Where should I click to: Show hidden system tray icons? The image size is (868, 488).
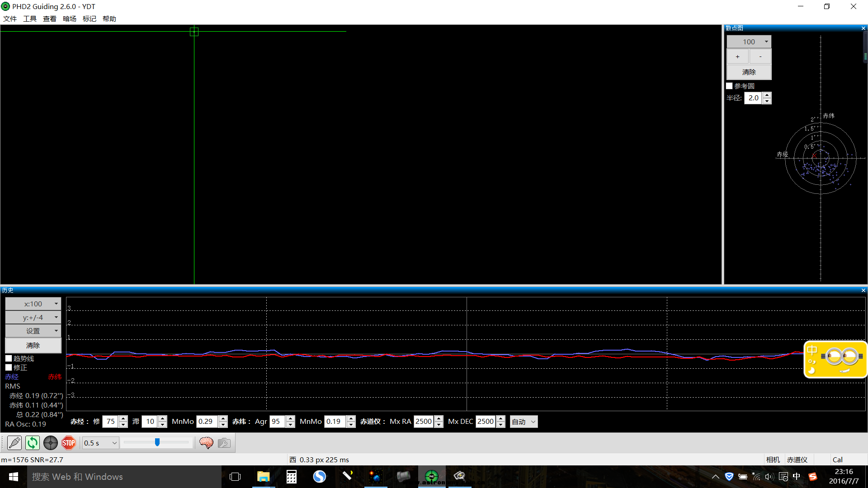pyautogui.click(x=715, y=477)
